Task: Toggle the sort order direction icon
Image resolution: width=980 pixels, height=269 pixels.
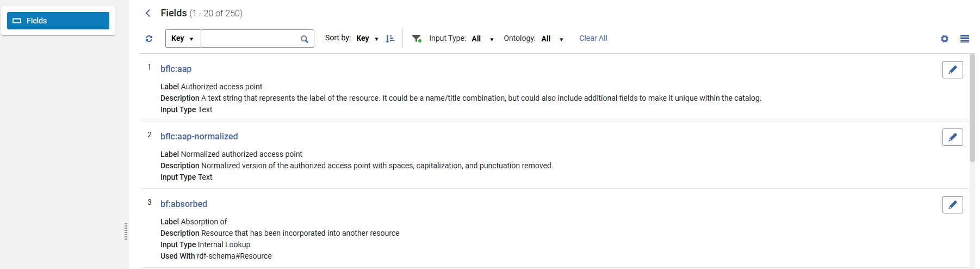Action: click(390, 39)
